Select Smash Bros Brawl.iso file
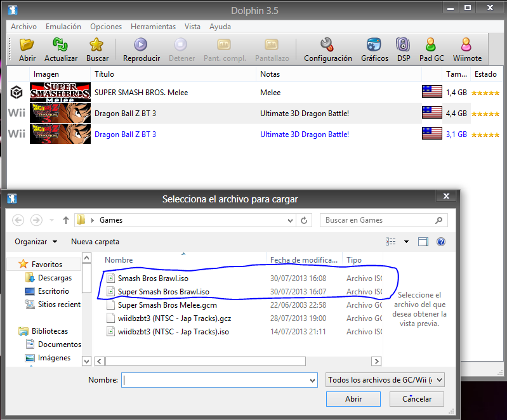 point(153,279)
